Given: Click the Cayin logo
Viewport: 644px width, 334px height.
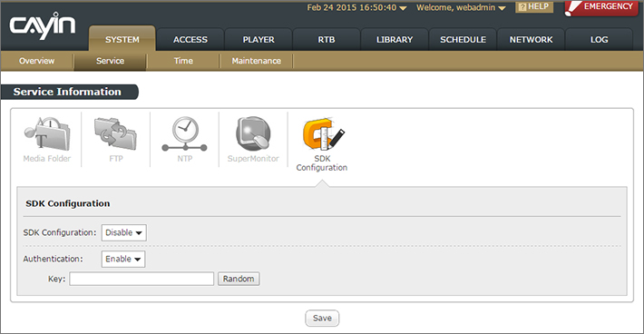Looking at the screenshot, I should click(43, 26).
